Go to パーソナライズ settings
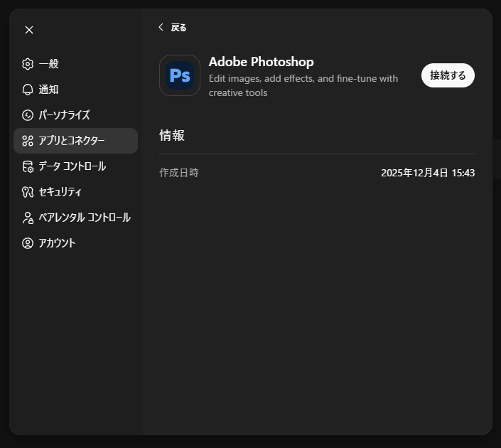The image size is (501, 448). [x=75, y=115]
